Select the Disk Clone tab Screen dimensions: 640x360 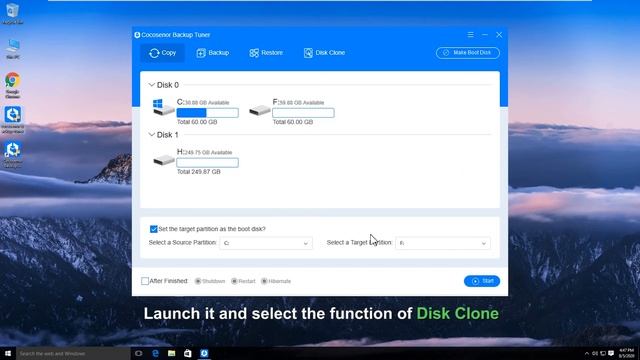click(x=324, y=53)
